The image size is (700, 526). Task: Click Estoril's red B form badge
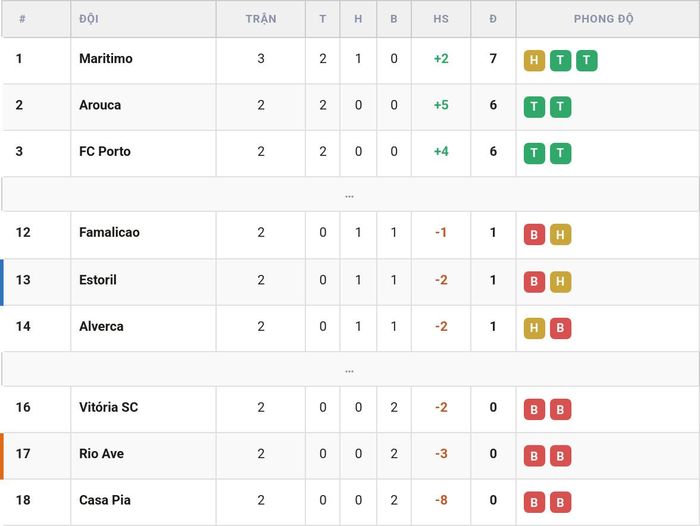click(534, 282)
